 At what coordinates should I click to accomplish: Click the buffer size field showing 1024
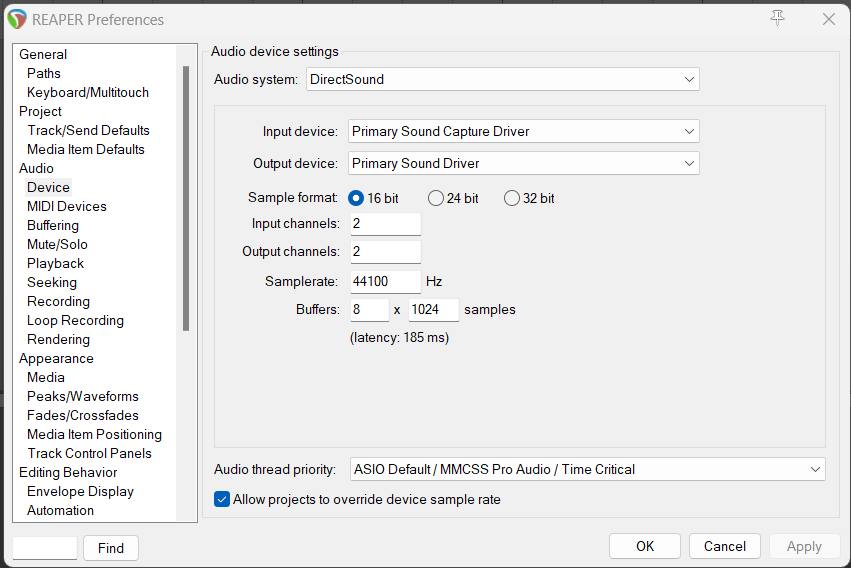(434, 310)
